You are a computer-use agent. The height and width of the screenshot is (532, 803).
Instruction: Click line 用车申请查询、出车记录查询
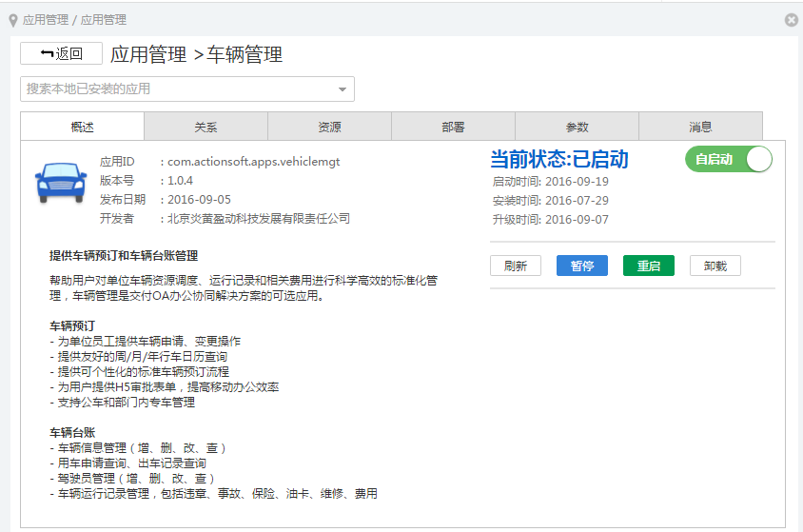coord(131,463)
